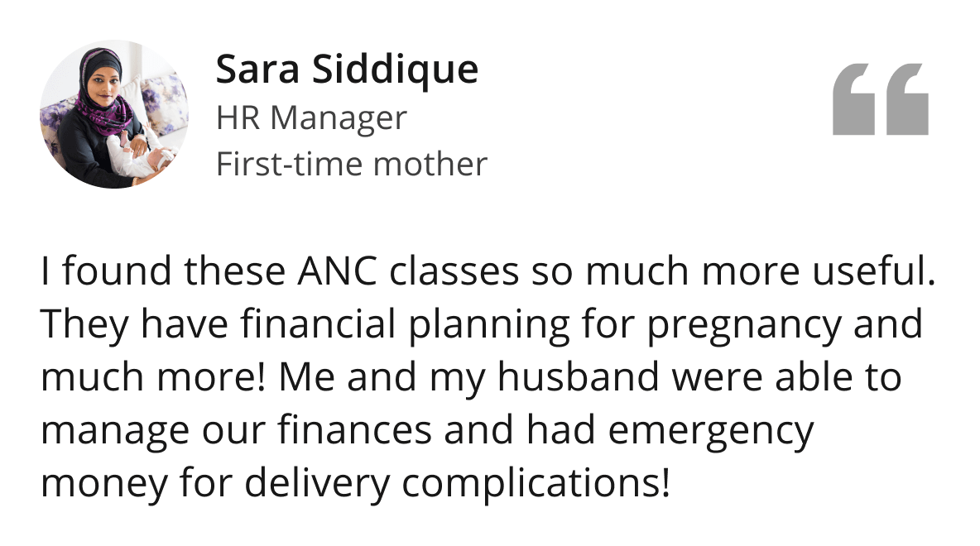Screen dimensions: 980x546
Task: Click the word Siddique in the heading
Action: [396, 69]
